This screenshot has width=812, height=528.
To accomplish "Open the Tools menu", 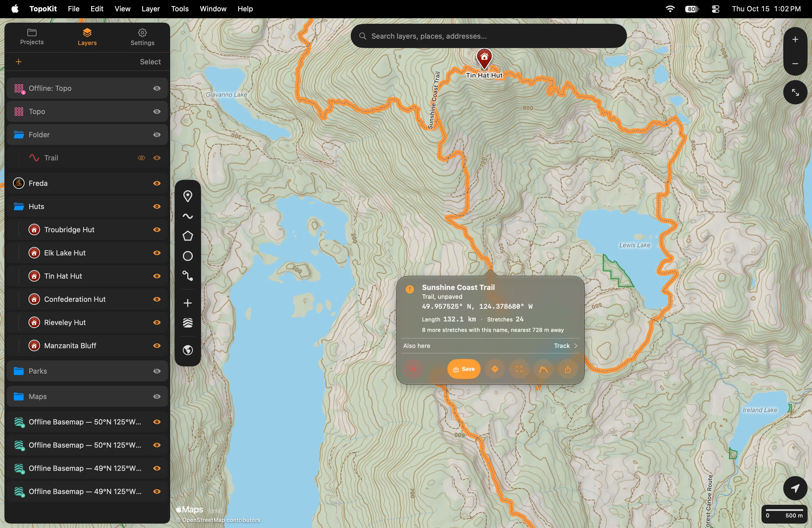I will tap(180, 9).
